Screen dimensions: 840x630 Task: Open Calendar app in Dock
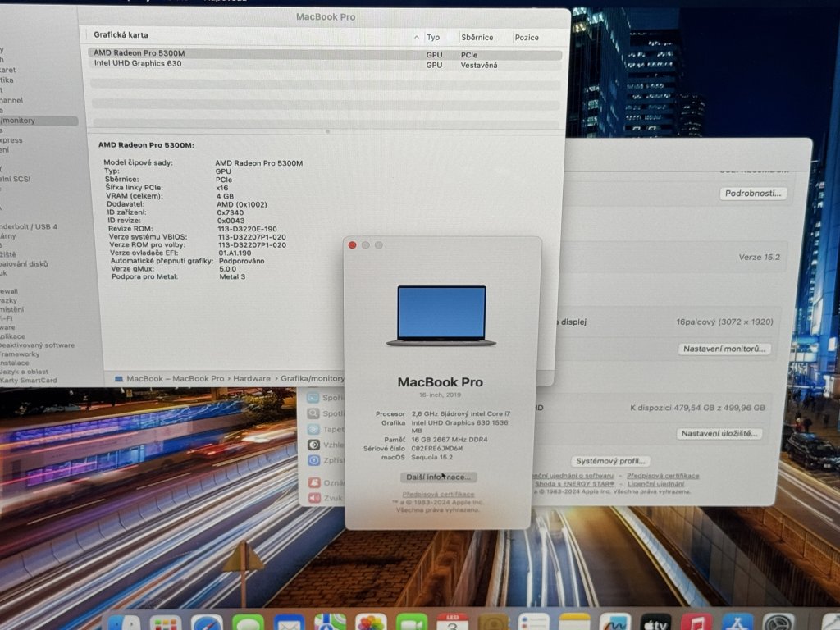(453, 623)
